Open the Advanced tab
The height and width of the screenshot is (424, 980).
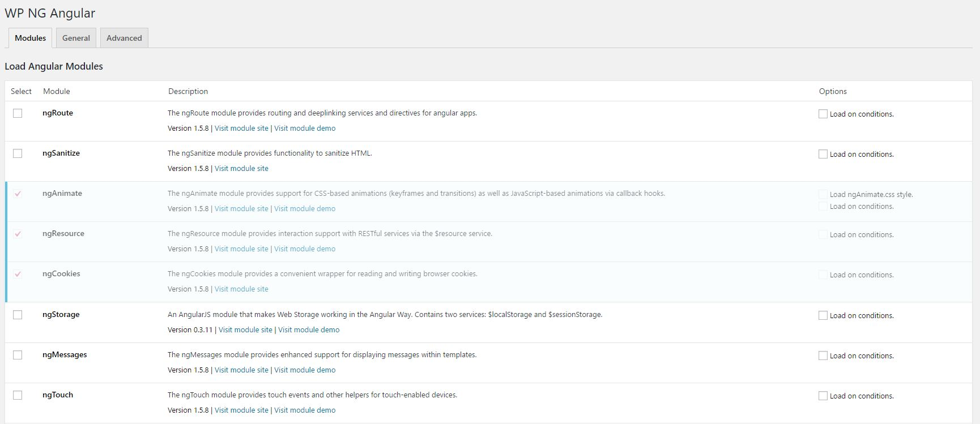pyautogui.click(x=124, y=38)
